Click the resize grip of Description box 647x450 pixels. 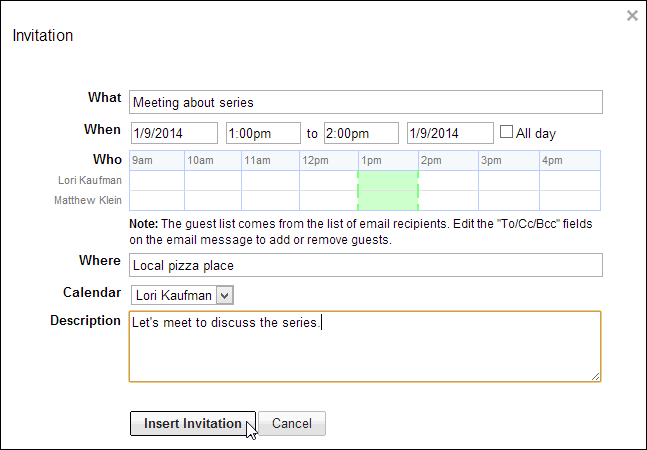coord(595,377)
